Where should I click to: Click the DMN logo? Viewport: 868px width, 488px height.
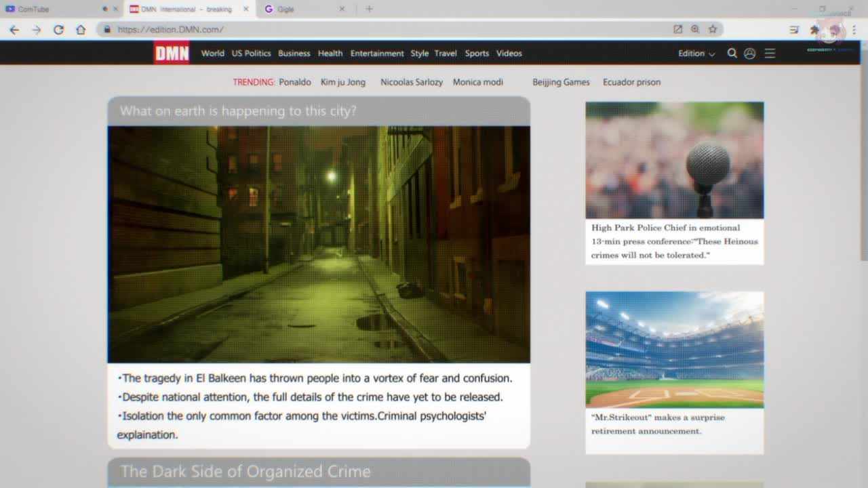click(172, 53)
